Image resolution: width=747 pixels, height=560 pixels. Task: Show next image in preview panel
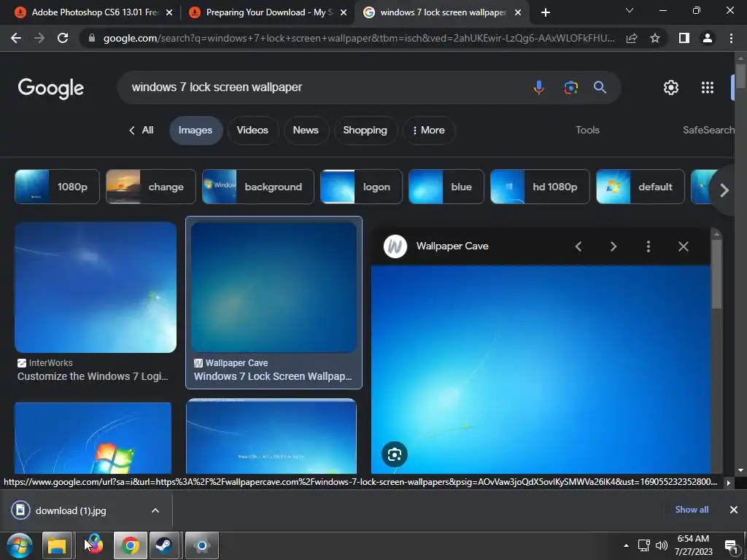(x=613, y=246)
